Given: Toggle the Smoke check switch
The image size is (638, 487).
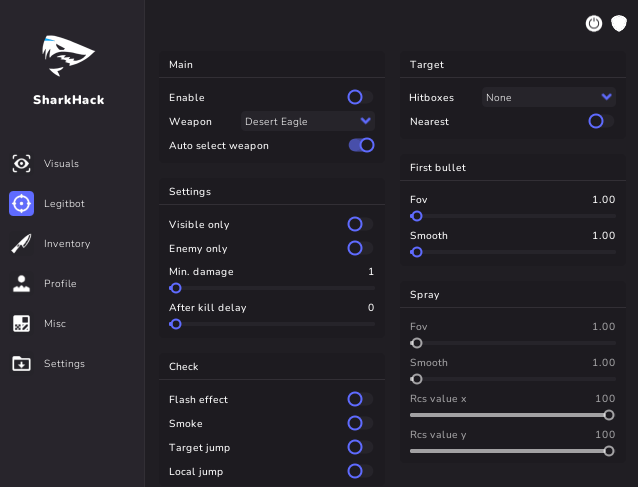Looking at the screenshot, I should tap(360, 423).
